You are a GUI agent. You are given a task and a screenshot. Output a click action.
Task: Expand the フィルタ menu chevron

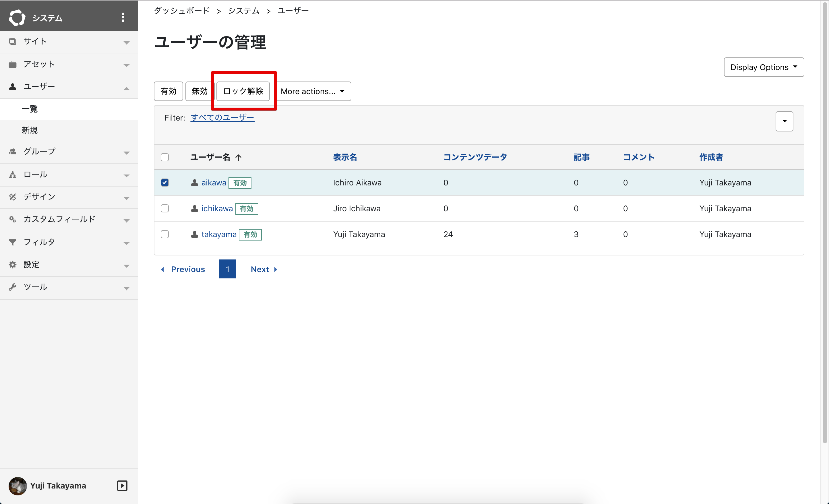pos(127,243)
